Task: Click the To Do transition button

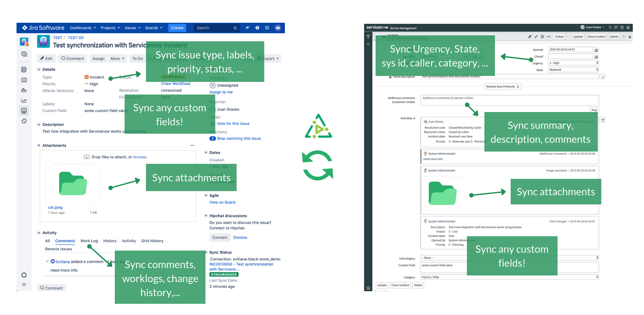Action: pos(138,58)
